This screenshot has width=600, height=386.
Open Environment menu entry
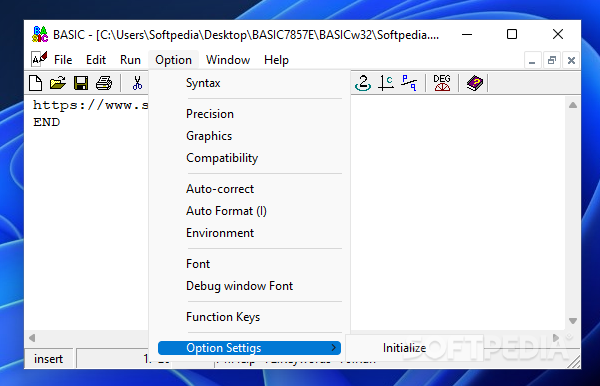tap(249, 233)
